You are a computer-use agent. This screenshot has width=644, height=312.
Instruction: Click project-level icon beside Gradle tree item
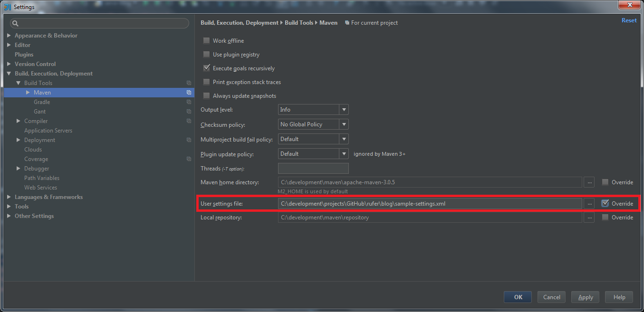click(189, 102)
